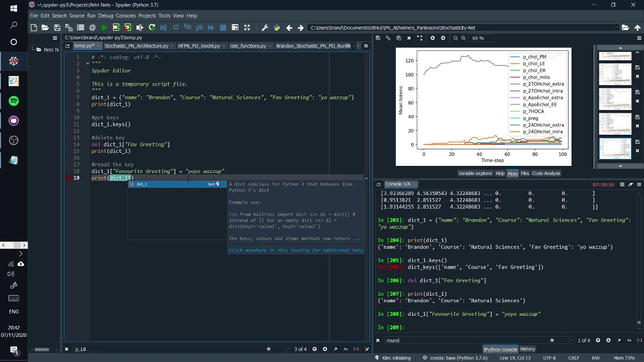
Task: Find previous match in console search
Action: (598, 340)
